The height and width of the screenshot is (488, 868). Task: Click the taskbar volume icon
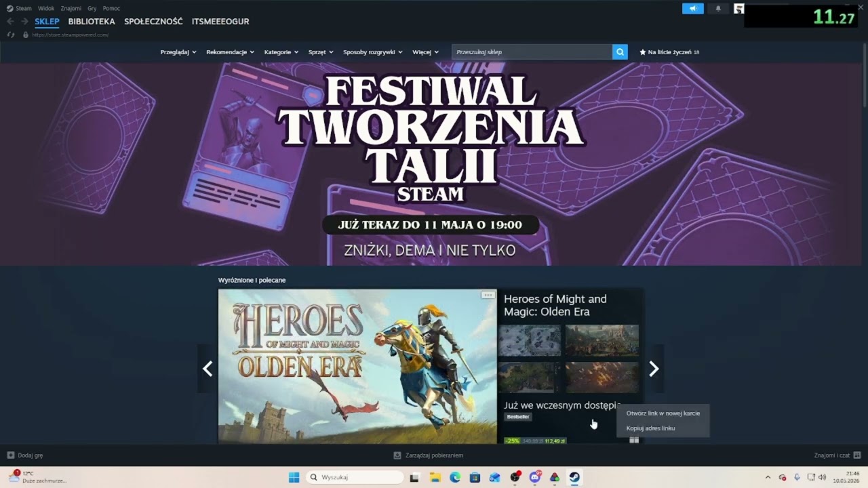[x=822, y=477]
